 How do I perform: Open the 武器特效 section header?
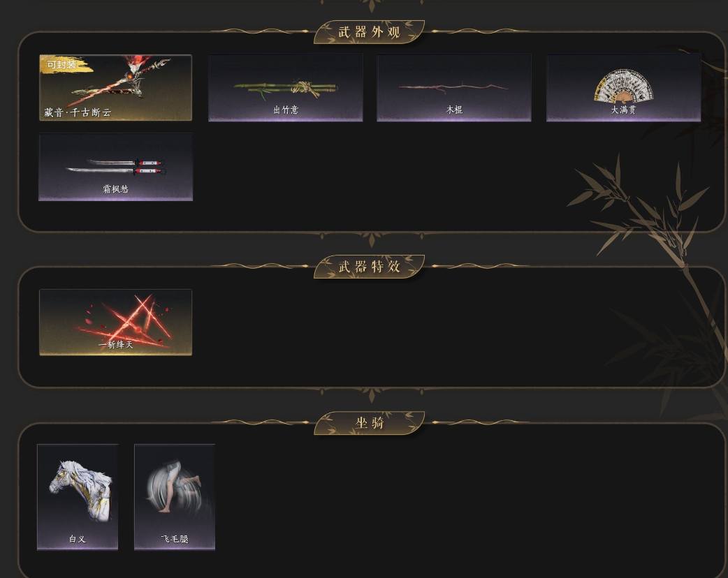pyautogui.click(x=369, y=267)
